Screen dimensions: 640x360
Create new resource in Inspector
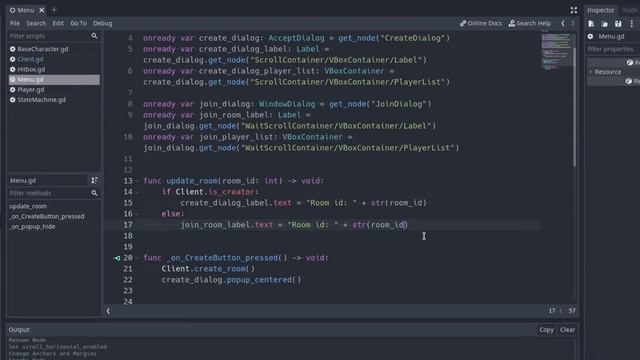tap(591, 24)
